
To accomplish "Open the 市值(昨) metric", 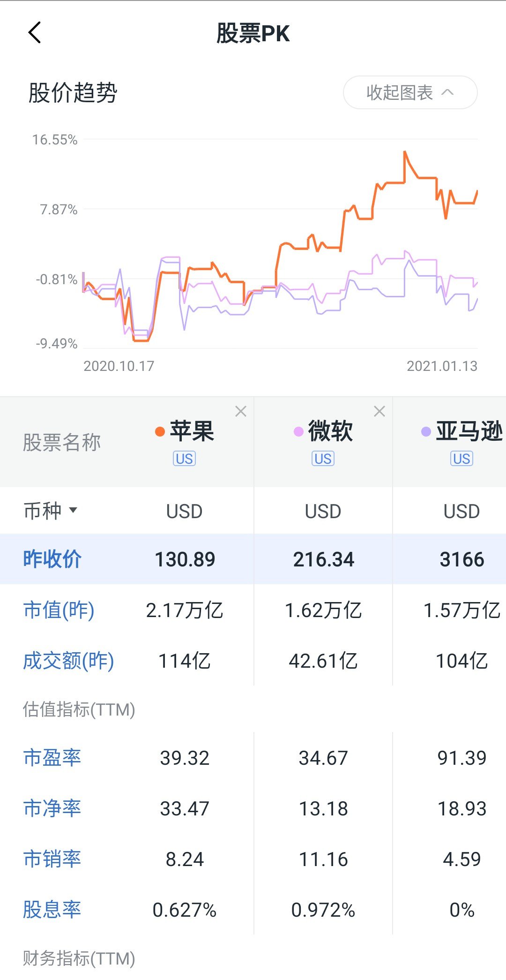I will 59,610.
